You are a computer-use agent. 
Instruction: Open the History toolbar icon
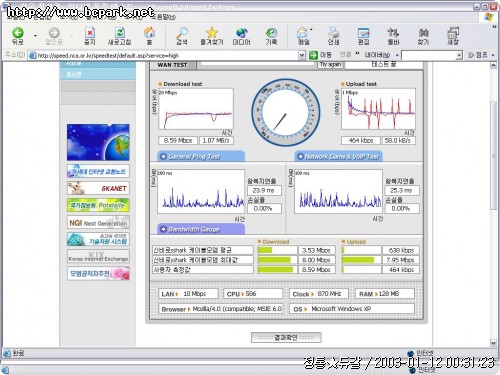pyautogui.click(x=271, y=33)
